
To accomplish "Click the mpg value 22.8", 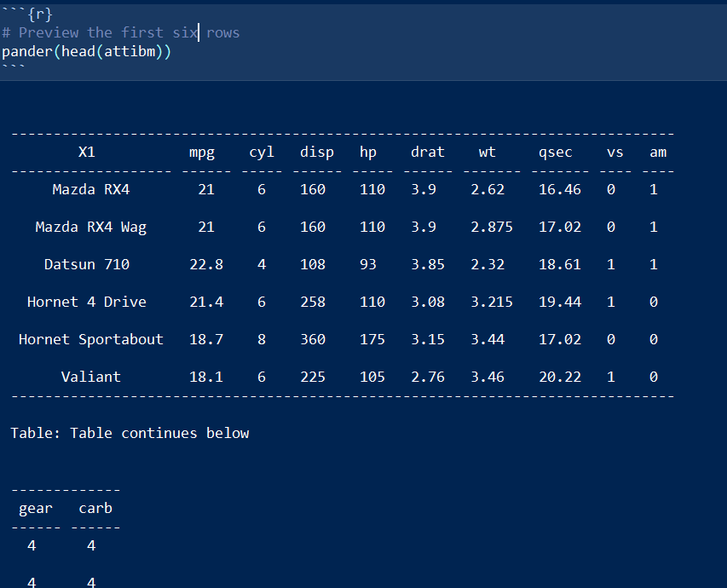I will coord(206,264).
